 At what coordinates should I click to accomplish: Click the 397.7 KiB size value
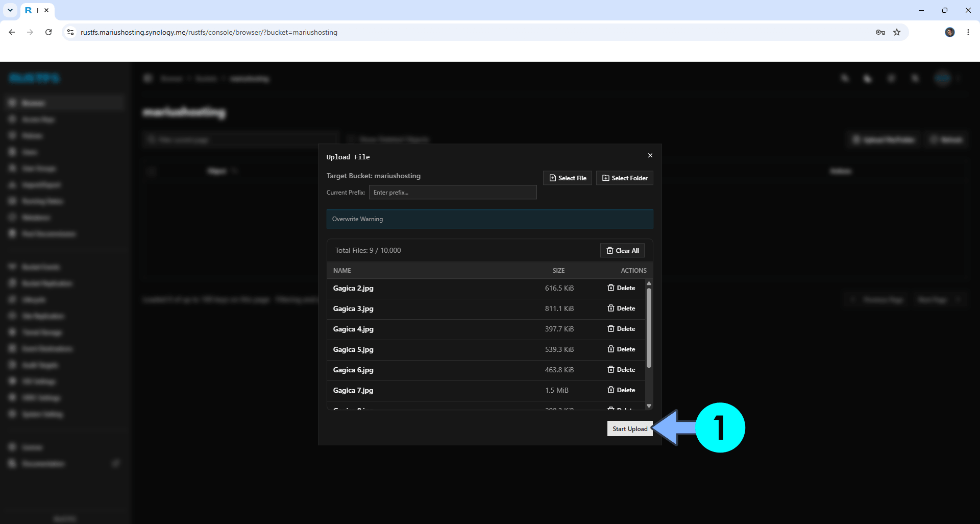(559, 329)
